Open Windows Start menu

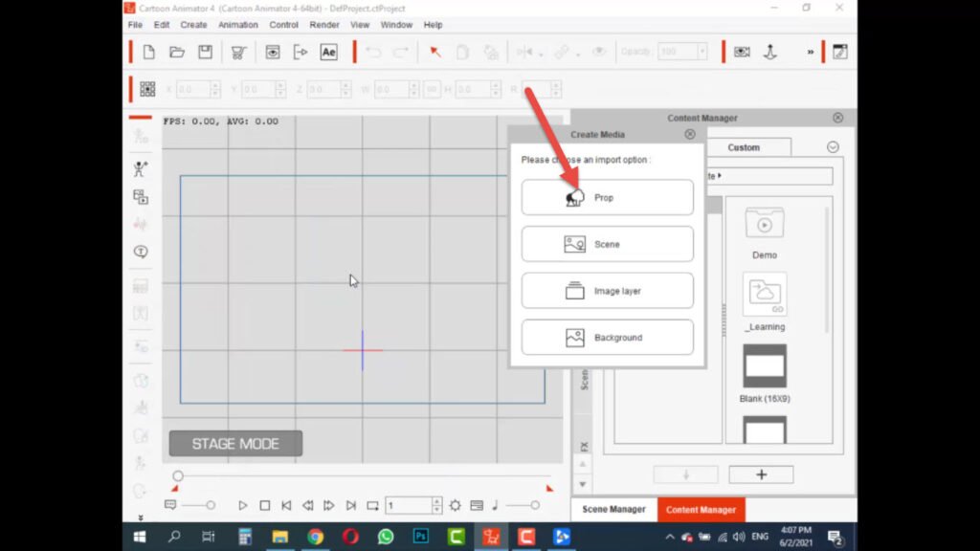[140, 538]
